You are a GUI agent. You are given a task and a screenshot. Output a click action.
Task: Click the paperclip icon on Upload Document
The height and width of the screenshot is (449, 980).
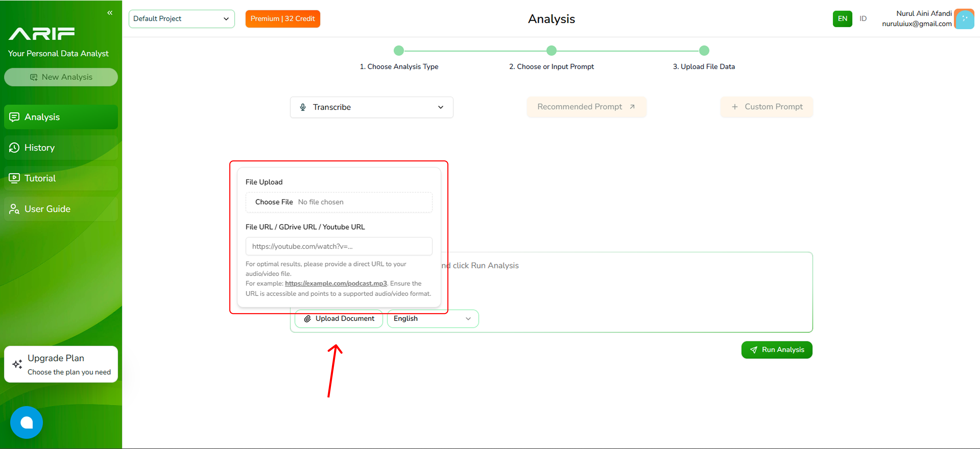307,318
